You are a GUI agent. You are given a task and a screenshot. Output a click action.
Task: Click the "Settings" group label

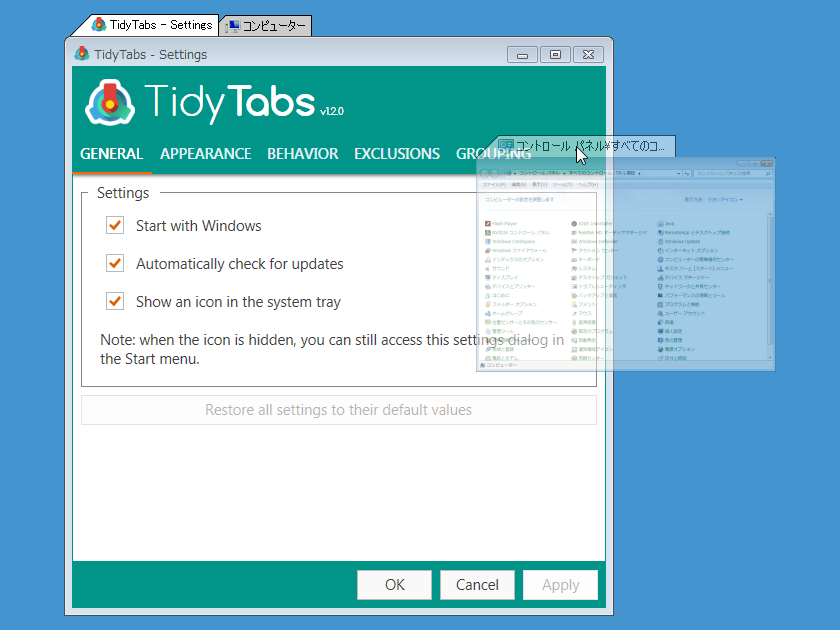click(x=123, y=193)
